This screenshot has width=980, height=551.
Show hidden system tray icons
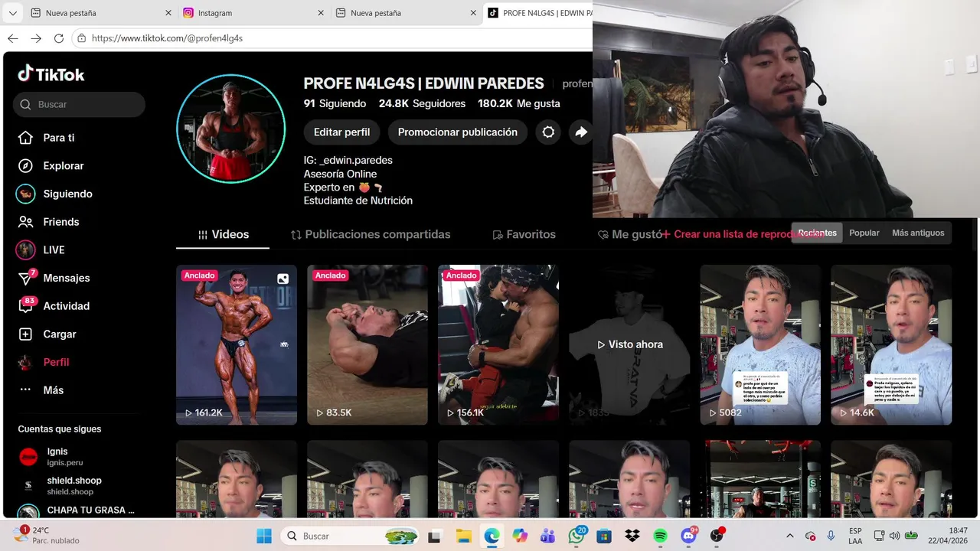[x=790, y=536]
